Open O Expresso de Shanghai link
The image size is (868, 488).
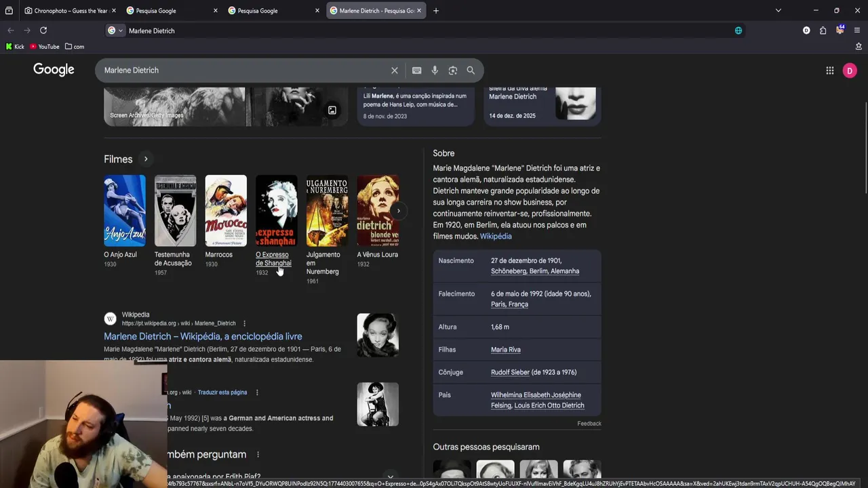pos(273,259)
